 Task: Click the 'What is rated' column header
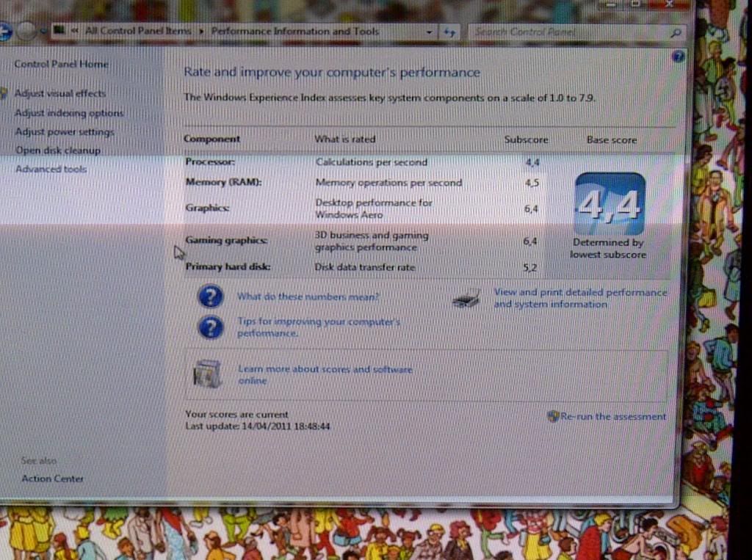point(345,139)
